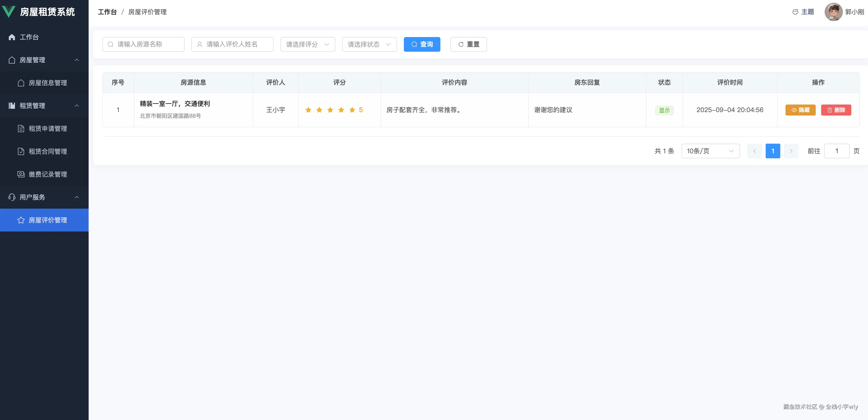Open theme settings via 主题 icon
The width and height of the screenshot is (868, 420).
796,12
